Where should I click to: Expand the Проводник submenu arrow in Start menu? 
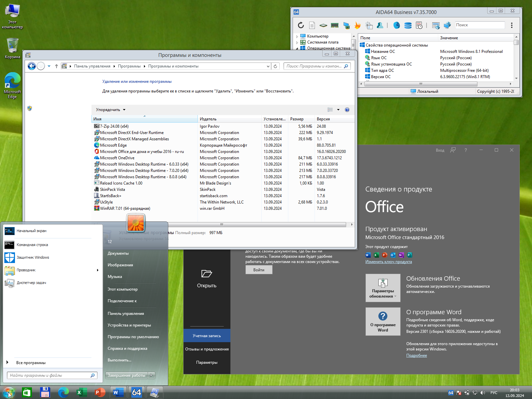[98, 270]
